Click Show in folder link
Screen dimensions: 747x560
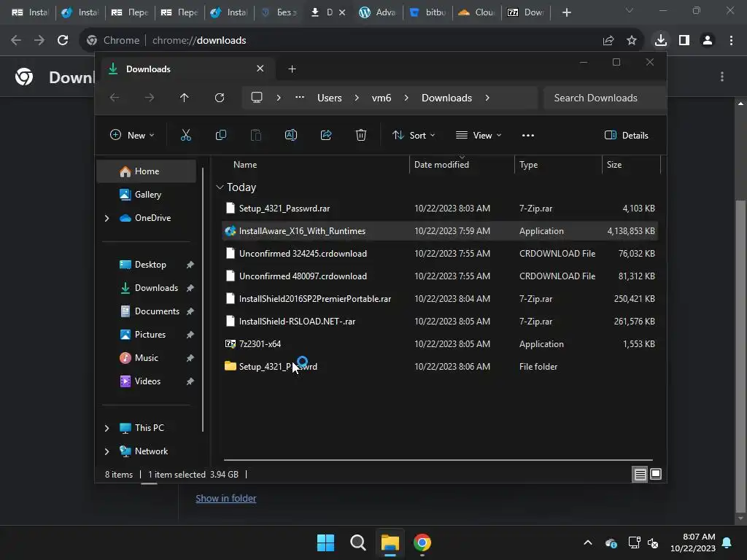coord(226,498)
